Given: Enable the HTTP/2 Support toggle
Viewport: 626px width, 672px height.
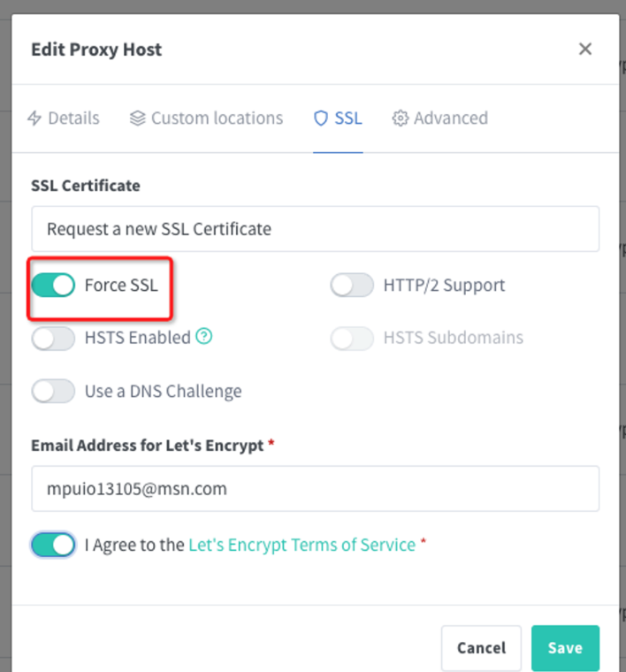Looking at the screenshot, I should (x=352, y=286).
